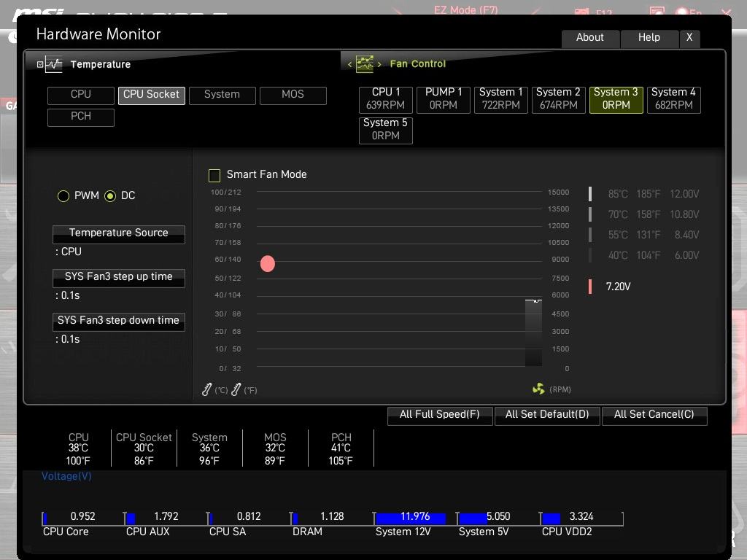
Task: Click the DRAM 1.128 voltage bar
Action: [x=332, y=518]
